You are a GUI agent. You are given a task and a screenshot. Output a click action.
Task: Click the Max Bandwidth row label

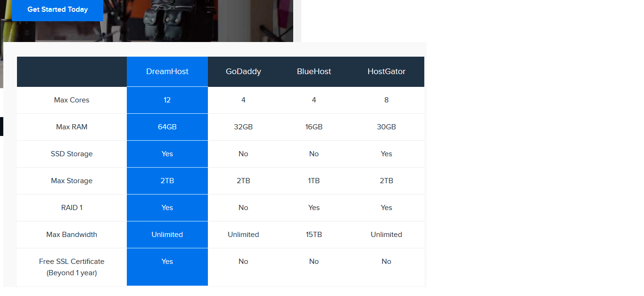pyautogui.click(x=72, y=235)
